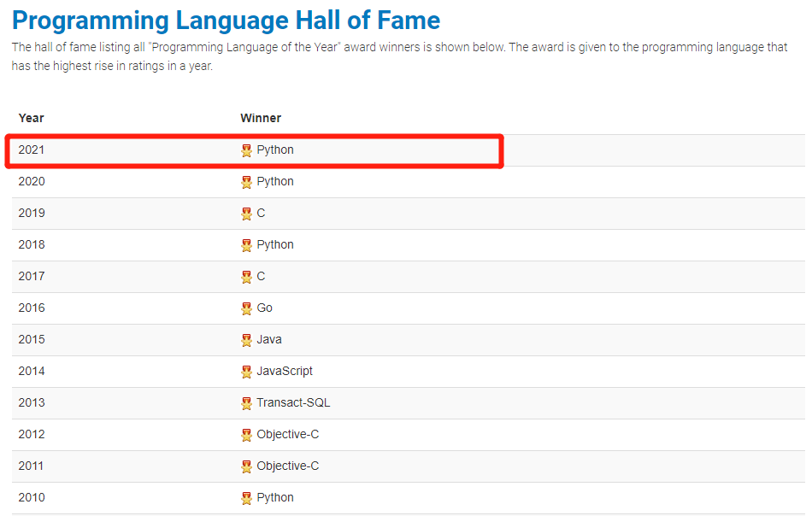The image size is (812, 516).
Task: Select the 2016 year cell
Action: (x=32, y=308)
